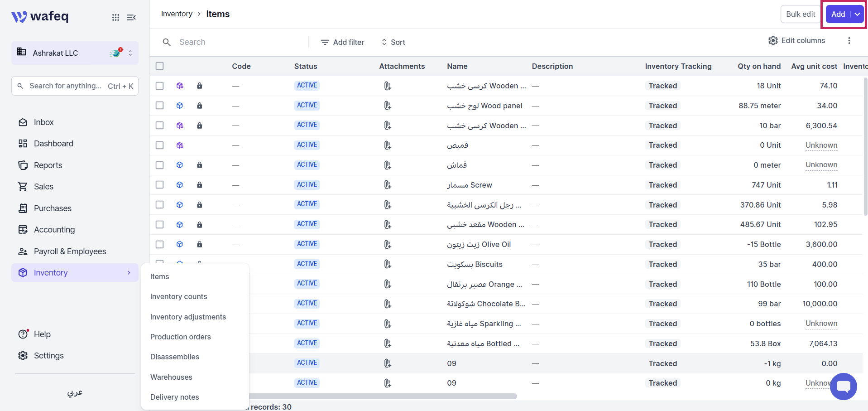Open the chat support bubble

click(x=844, y=387)
